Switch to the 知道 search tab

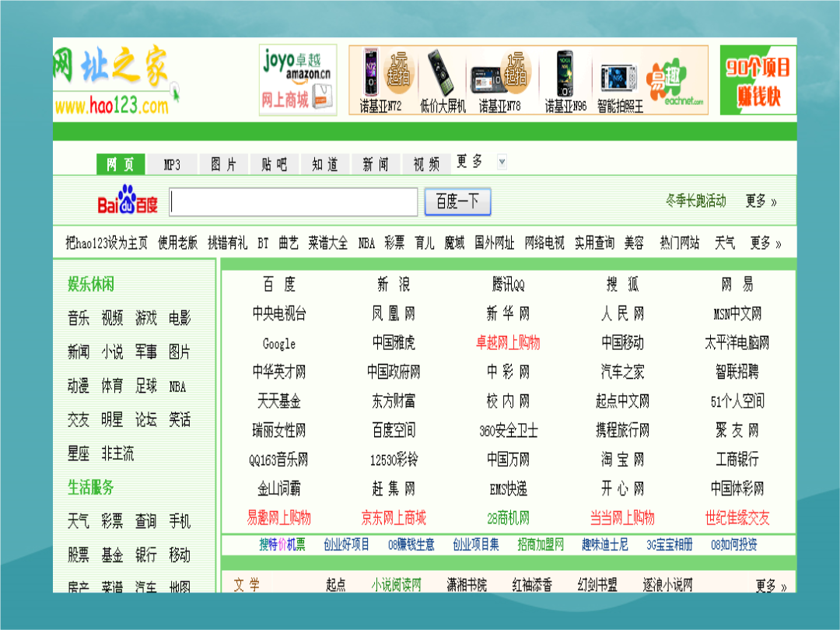coord(325,164)
